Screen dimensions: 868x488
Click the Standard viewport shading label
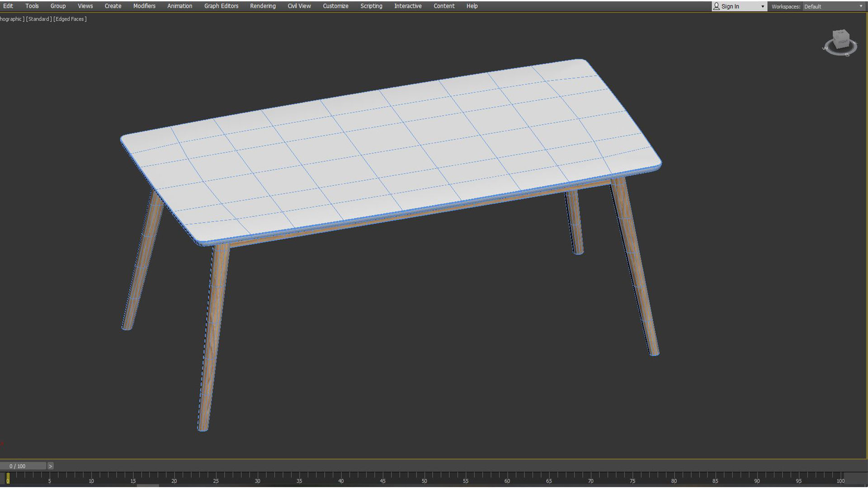(x=39, y=19)
